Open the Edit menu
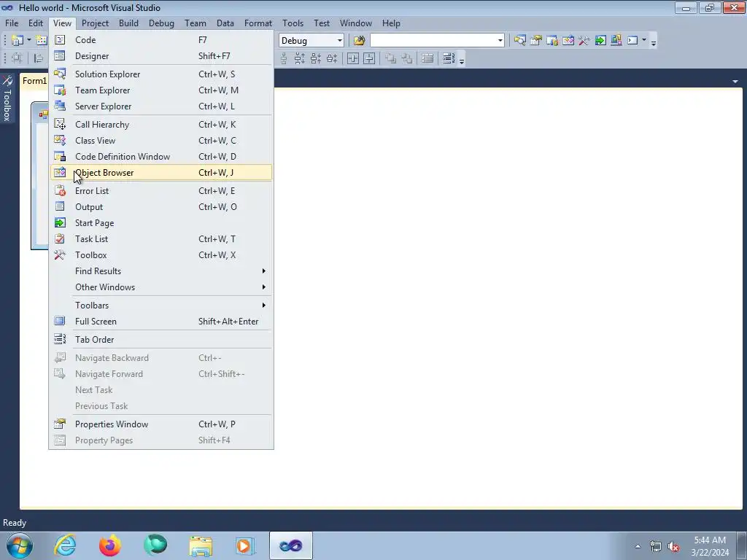The height and width of the screenshot is (560, 747). (36, 23)
